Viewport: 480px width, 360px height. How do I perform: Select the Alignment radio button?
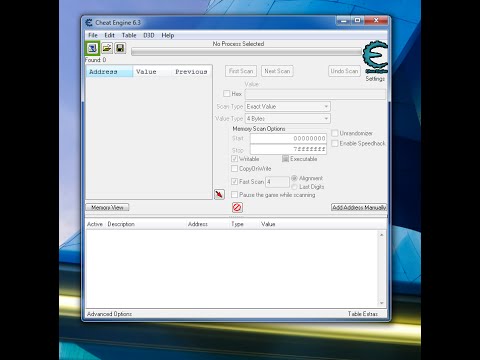pos(294,178)
